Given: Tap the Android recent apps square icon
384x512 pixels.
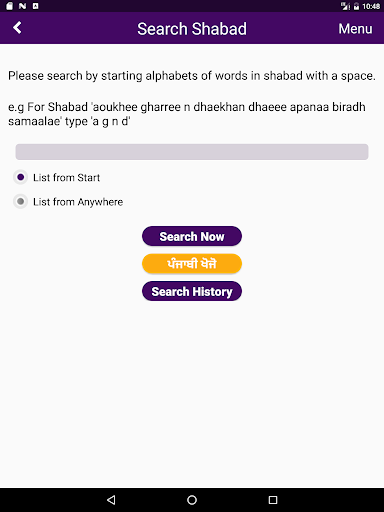Looking at the screenshot, I should pyautogui.click(x=273, y=500).
